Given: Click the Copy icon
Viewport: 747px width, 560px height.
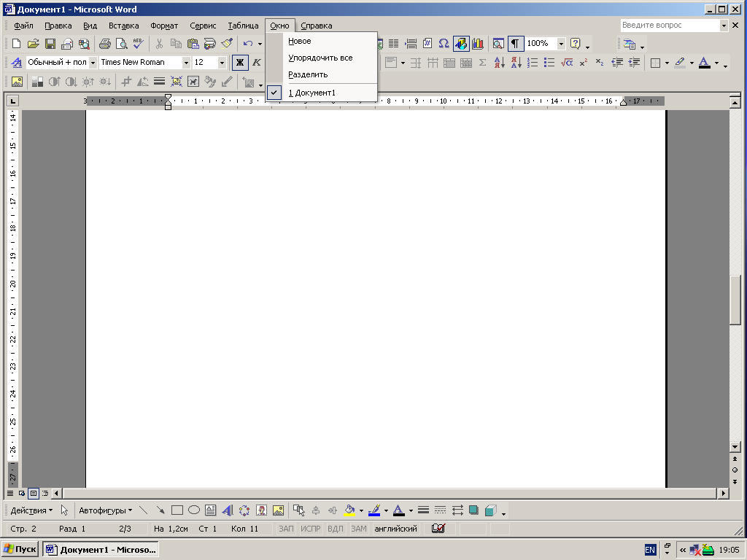Looking at the screenshot, I should (176, 44).
